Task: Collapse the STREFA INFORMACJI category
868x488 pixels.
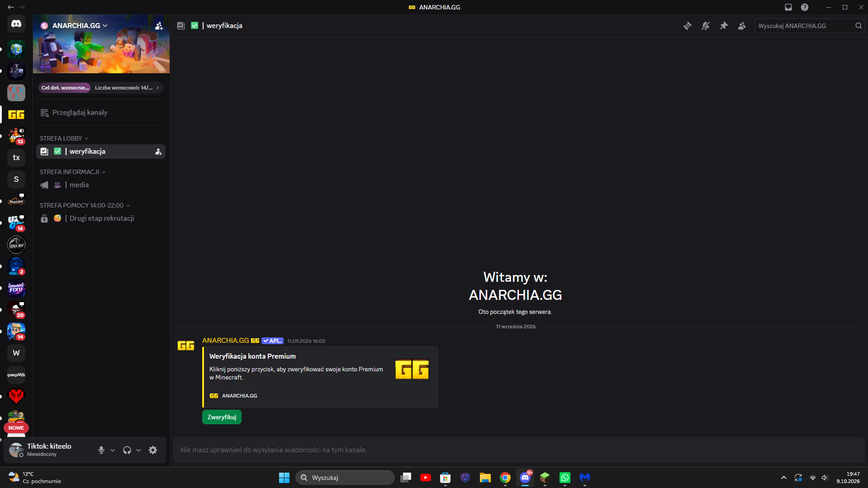Action: pos(72,172)
